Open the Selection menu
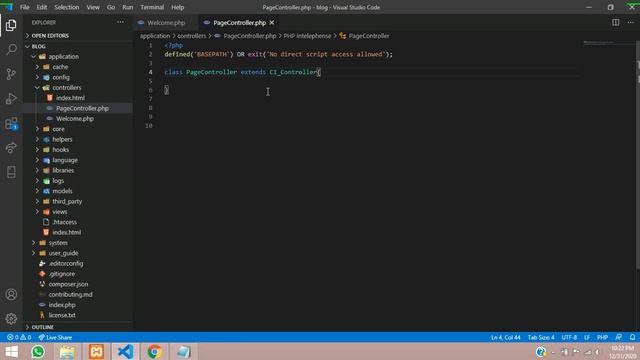This screenshot has height=360, width=640. [67, 7]
